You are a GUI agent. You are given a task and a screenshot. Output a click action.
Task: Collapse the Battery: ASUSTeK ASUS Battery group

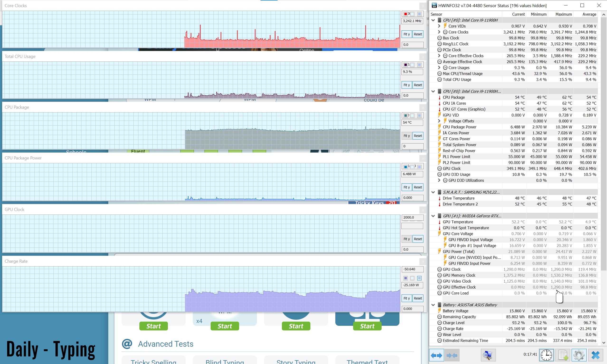pyautogui.click(x=433, y=305)
